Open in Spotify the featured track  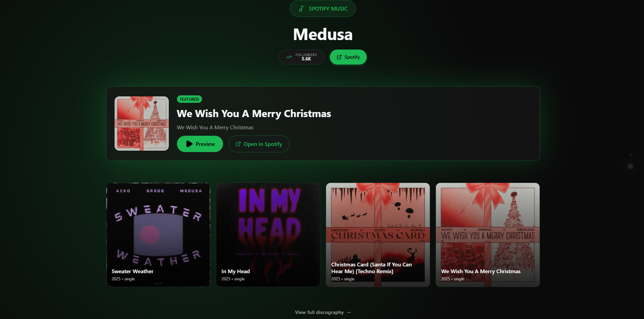259,144
